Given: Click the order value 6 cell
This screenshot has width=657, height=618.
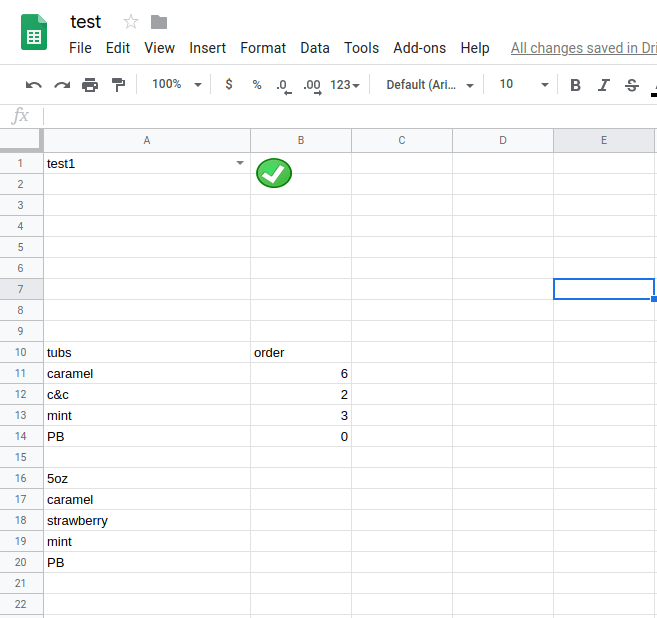Looking at the screenshot, I should pyautogui.click(x=301, y=373).
